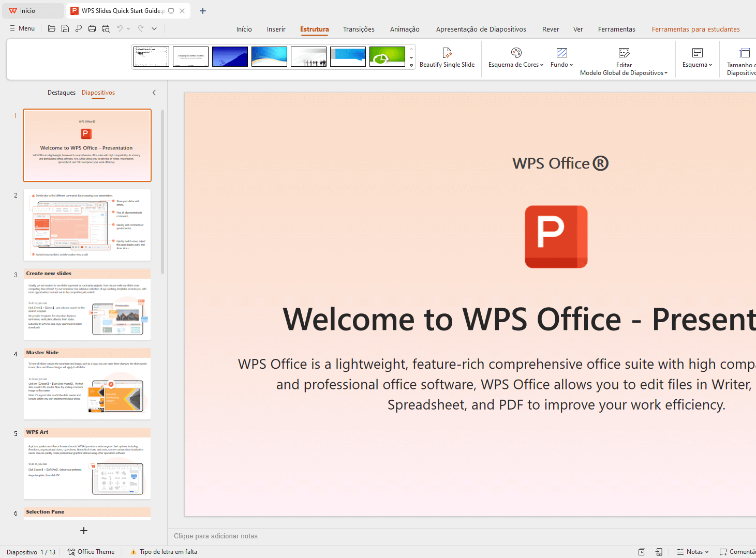Select the dark blue wave design theme

click(x=230, y=57)
